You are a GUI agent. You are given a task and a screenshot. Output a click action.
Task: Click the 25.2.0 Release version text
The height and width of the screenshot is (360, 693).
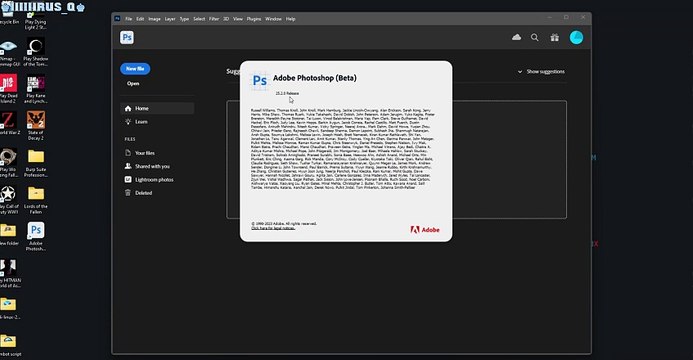287,93
